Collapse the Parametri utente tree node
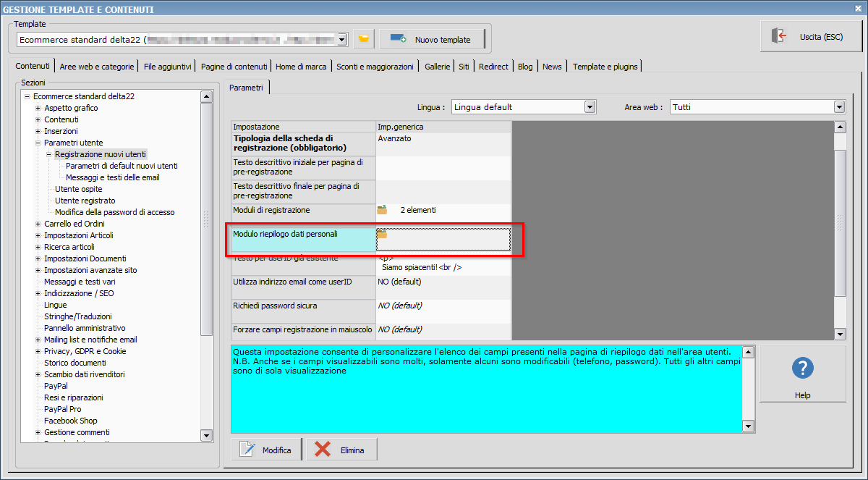Screen dimensions: 868x480 [x=38, y=143]
